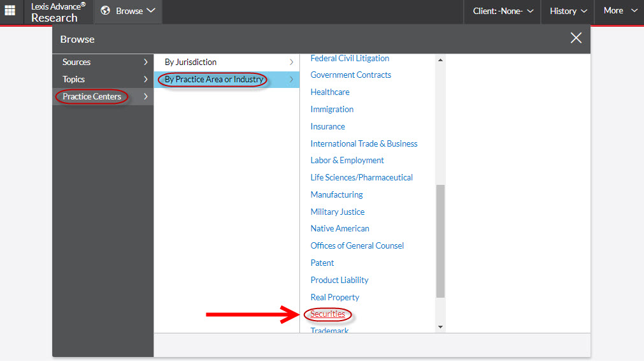Expand the Sources chevron arrow
644x364 pixels.
(146, 62)
